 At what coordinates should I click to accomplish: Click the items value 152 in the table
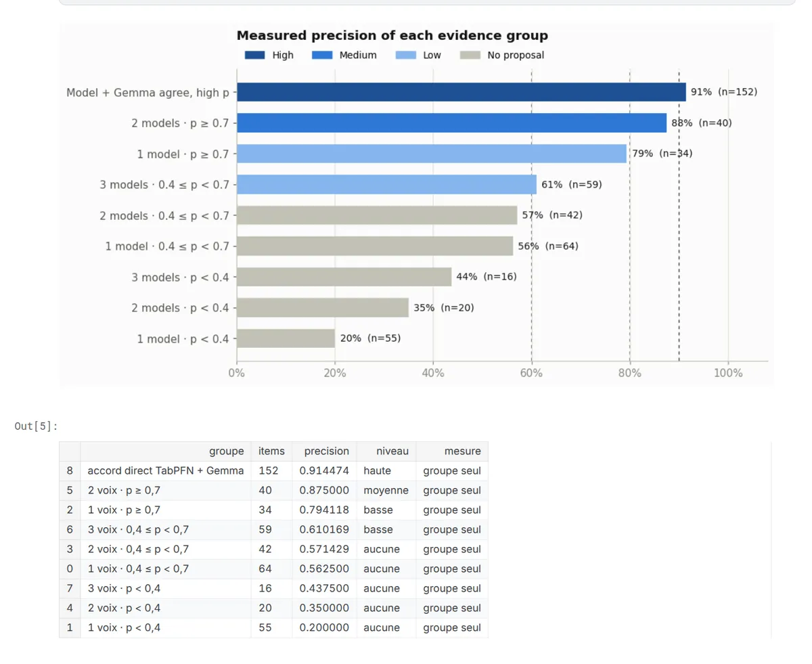pos(268,471)
